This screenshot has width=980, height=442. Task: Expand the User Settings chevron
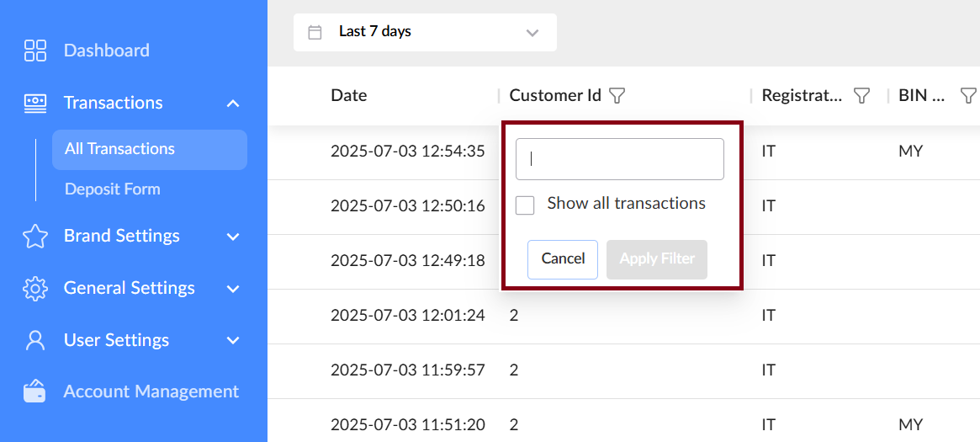pyautogui.click(x=233, y=341)
